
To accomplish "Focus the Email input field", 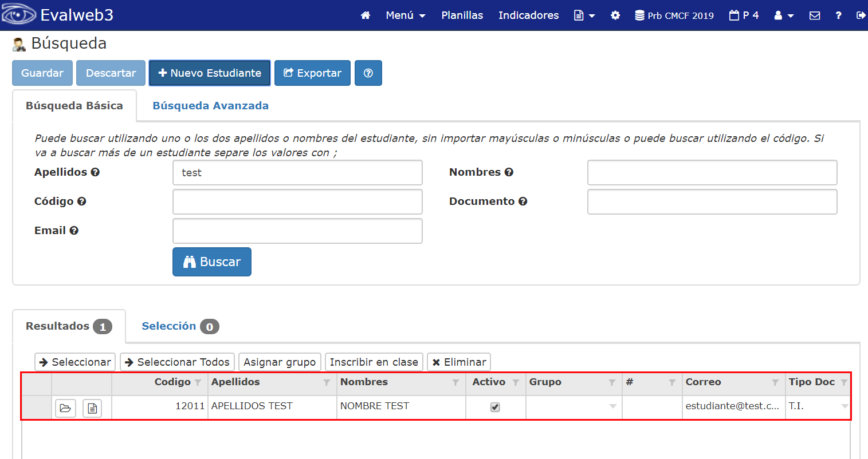I will tap(297, 231).
